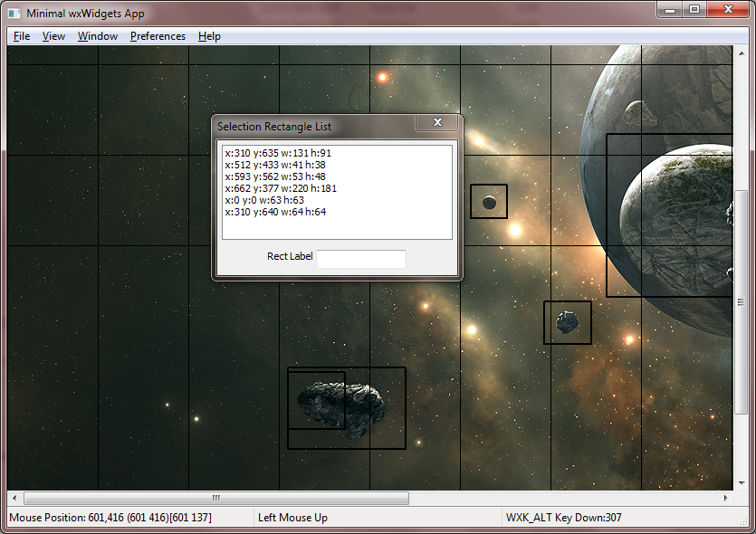
Task: Open the Window menu
Action: click(x=97, y=36)
